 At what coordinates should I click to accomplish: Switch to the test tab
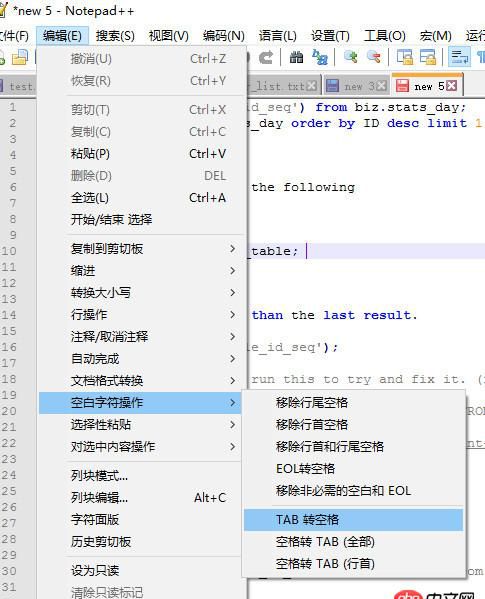click(x=18, y=86)
